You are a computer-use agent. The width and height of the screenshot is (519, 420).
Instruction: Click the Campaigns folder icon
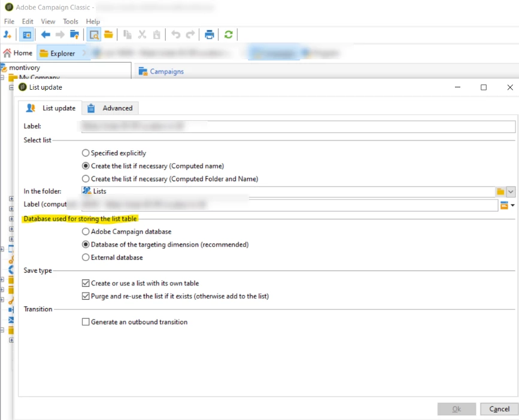click(142, 71)
